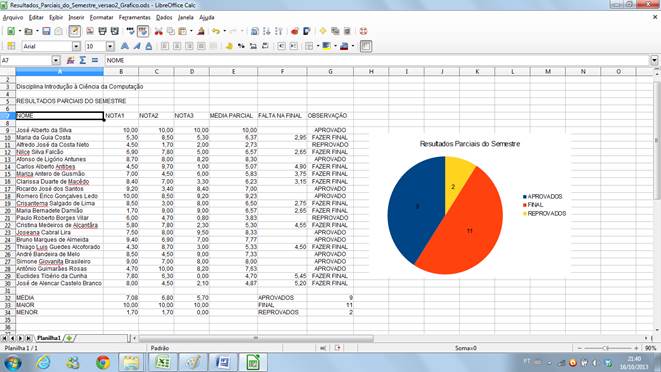Expand the Name Box cell reference dropdown
Image resolution: width=661 pixels, height=372 pixels.
(56, 60)
